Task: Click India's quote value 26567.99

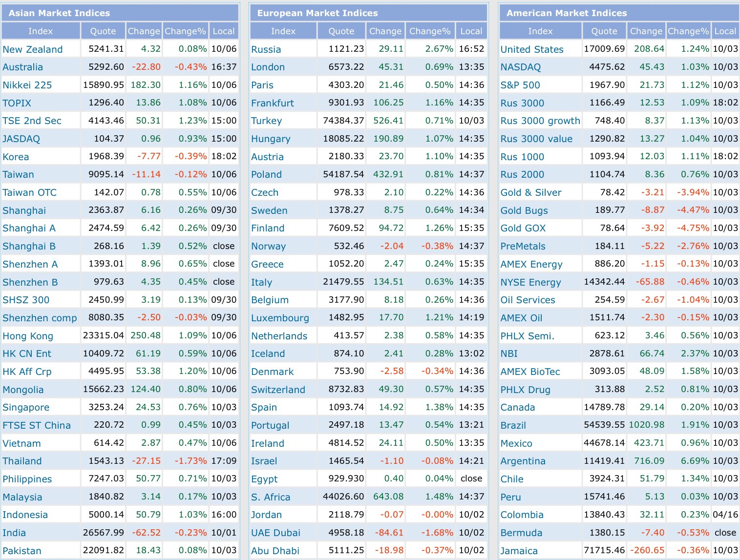Action: coord(104,532)
